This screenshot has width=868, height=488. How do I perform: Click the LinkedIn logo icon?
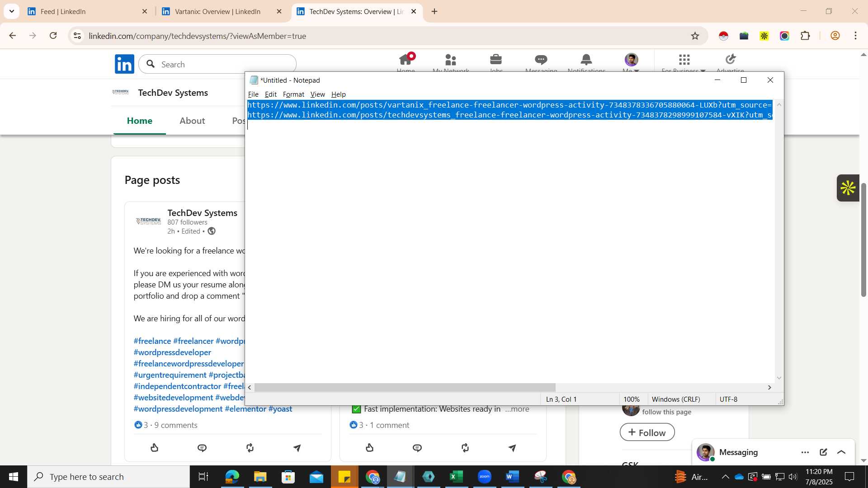click(x=124, y=64)
